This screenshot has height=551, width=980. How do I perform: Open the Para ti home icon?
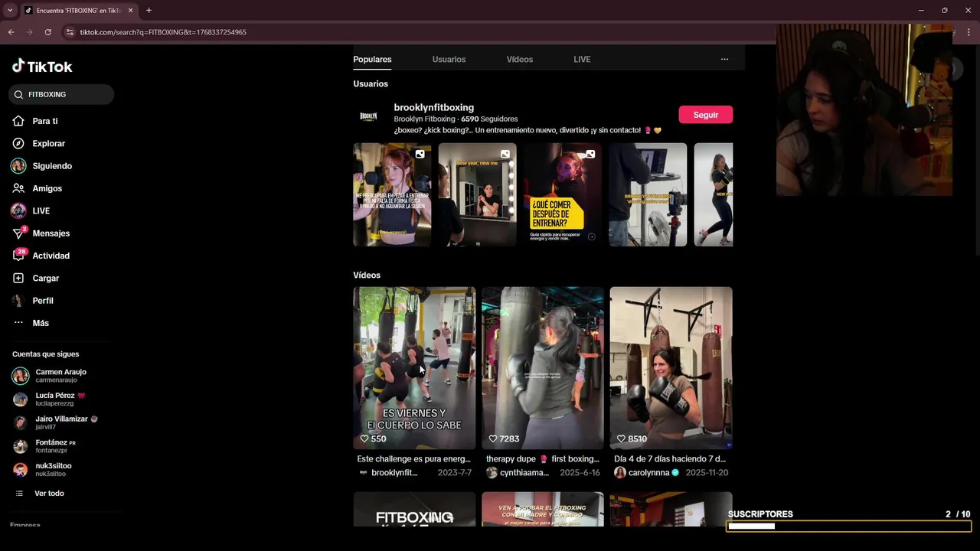[x=18, y=121]
